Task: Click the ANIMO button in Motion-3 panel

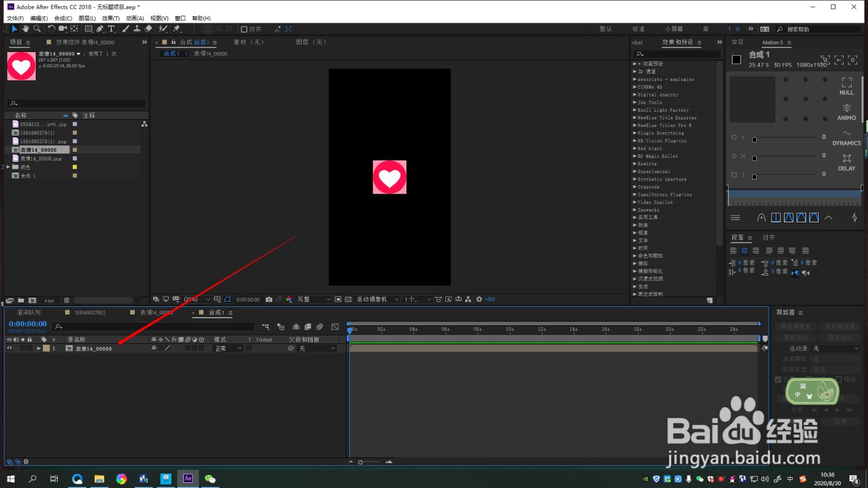Action: [x=846, y=112]
